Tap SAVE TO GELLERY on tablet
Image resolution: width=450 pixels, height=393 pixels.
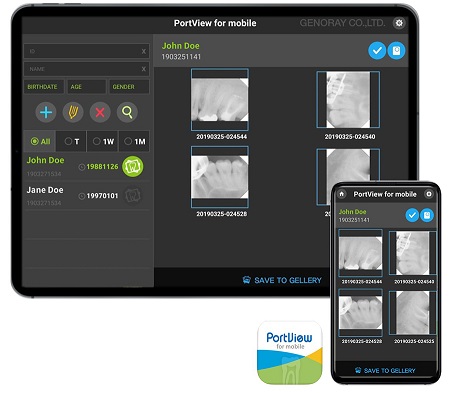[x=282, y=280]
